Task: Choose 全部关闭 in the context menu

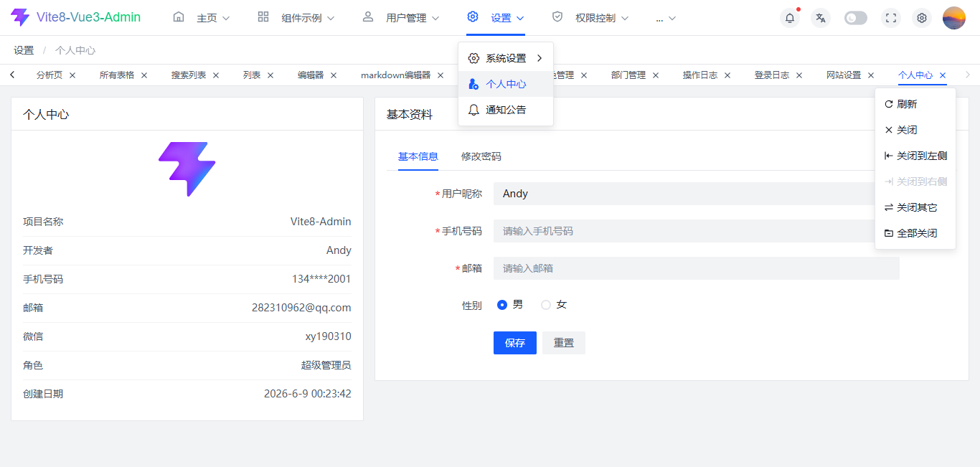Action: coord(915,233)
